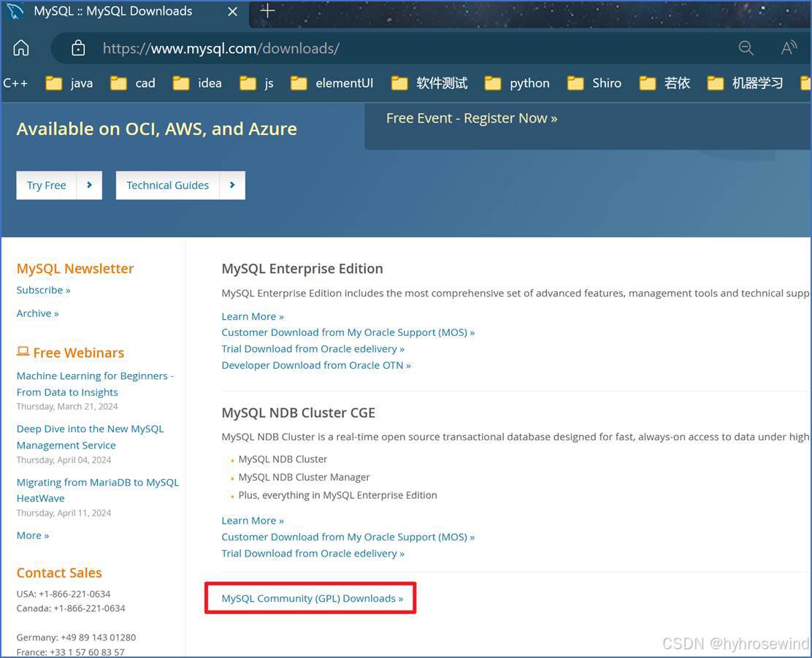Open the 软件测试 bookmark folder

coord(429,83)
